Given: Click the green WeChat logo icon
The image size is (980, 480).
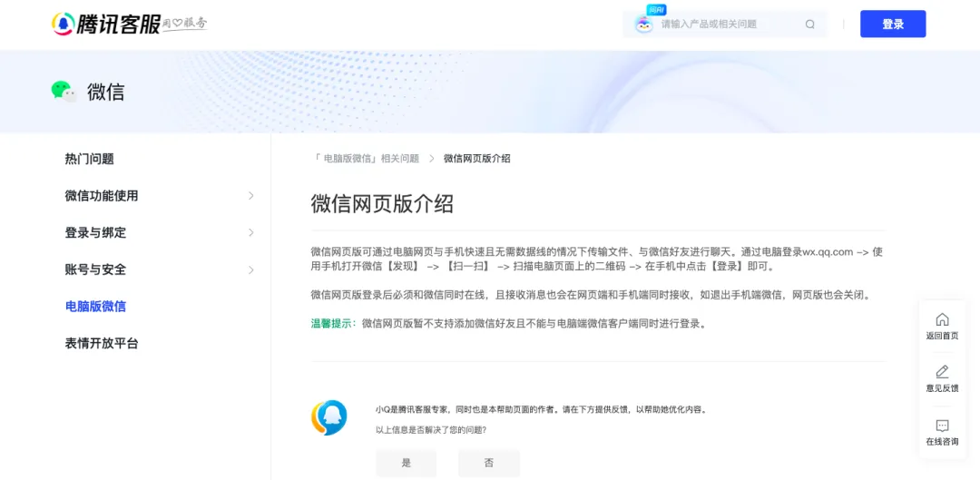Looking at the screenshot, I should click(64, 92).
